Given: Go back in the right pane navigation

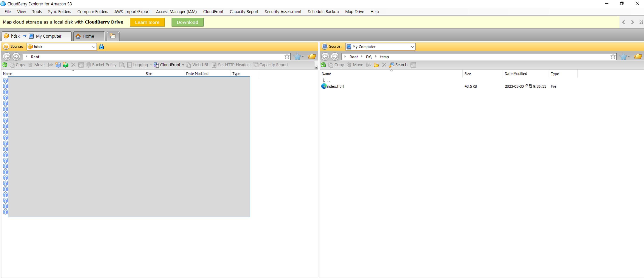Looking at the screenshot, I should pos(325,57).
